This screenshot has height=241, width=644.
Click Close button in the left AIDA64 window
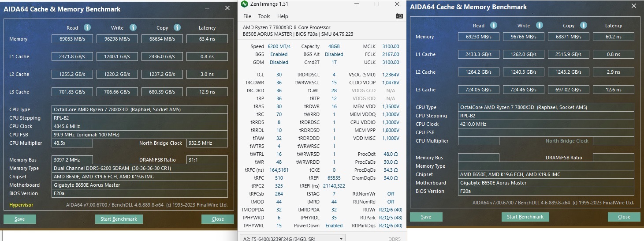tap(218, 219)
